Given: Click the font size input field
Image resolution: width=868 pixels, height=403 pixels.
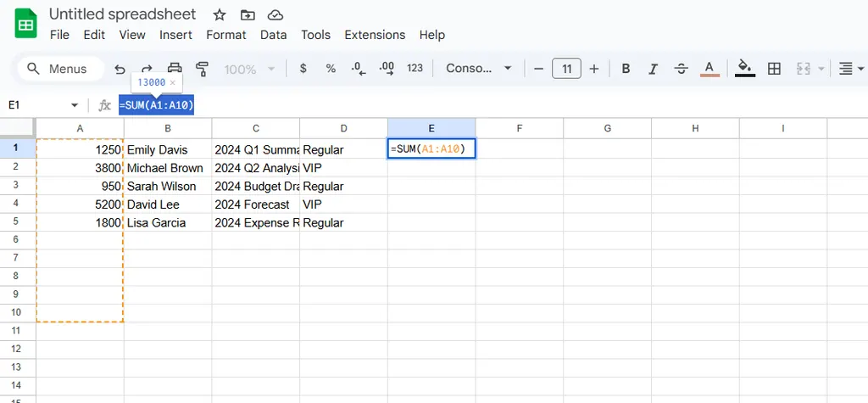Looking at the screenshot, I should point(566,69).
